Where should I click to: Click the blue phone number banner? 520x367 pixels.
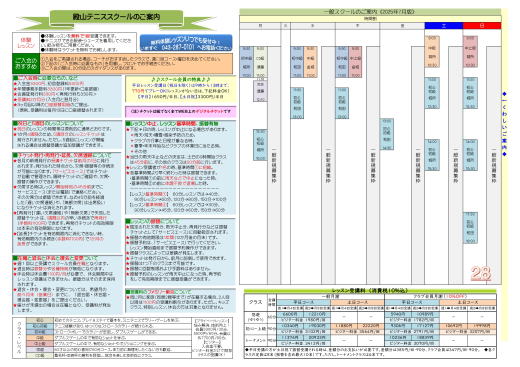[186, 43]
